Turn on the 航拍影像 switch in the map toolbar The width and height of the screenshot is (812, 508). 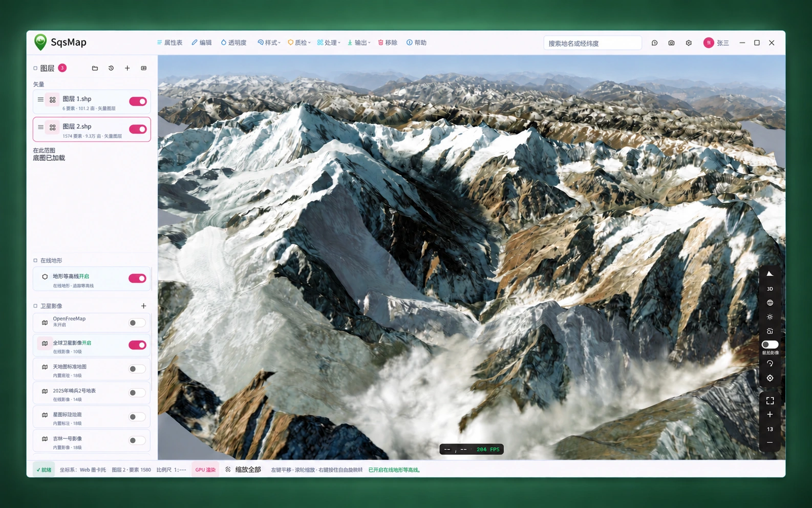(770, 345)
